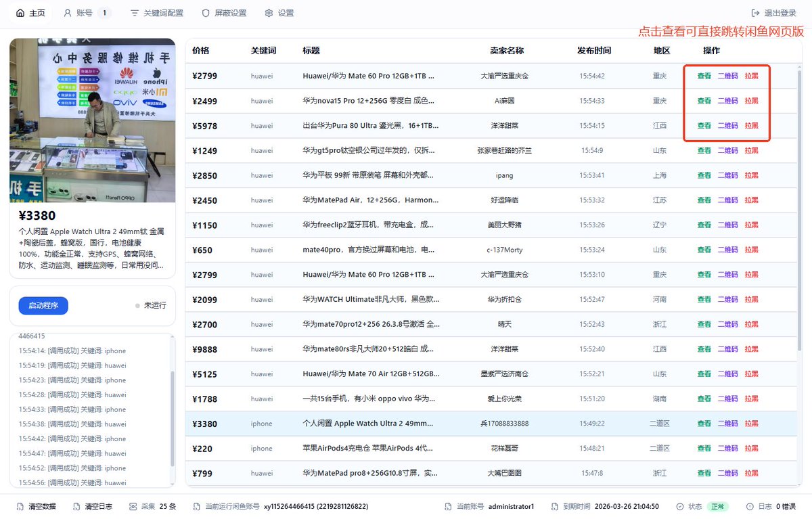Screen dimensions: 812x519
Task: Switch to the 账号 tab
Action: [x=86, y=13]
